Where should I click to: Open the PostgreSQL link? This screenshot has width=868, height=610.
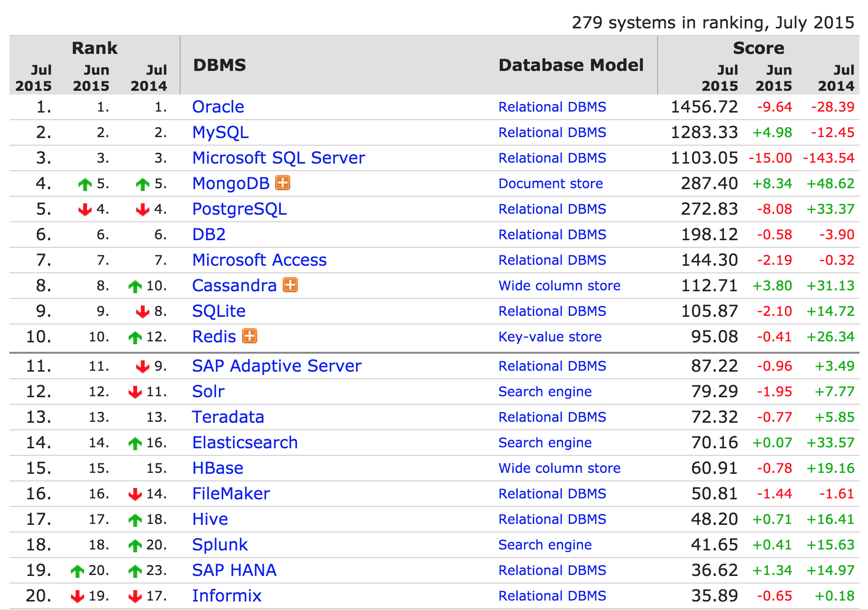coord(239,209)
